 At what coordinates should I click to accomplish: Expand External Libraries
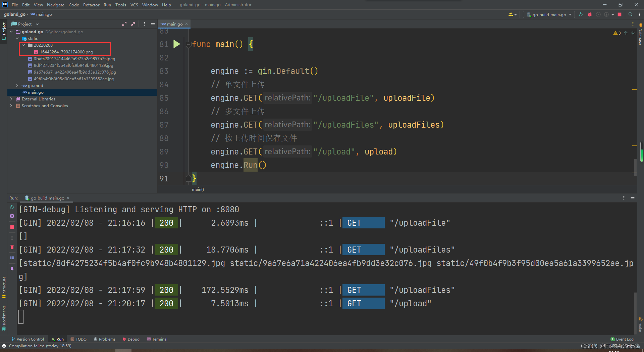coord(11,99)
